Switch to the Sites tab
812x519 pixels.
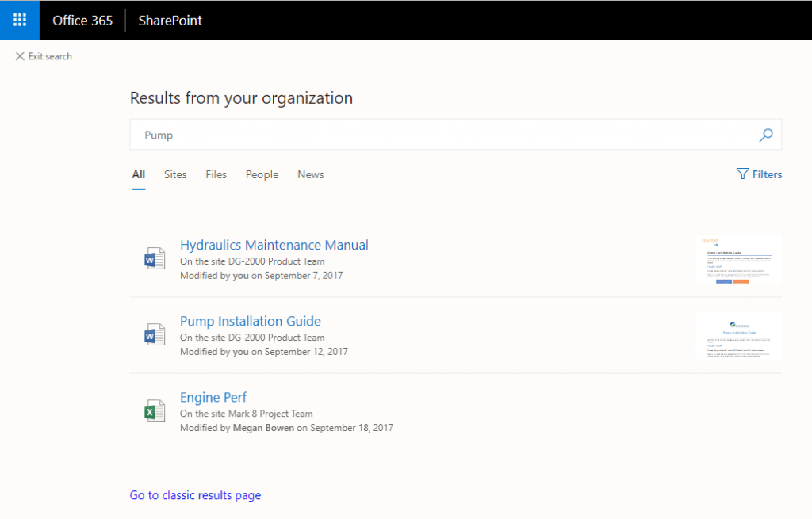(175, 175)
